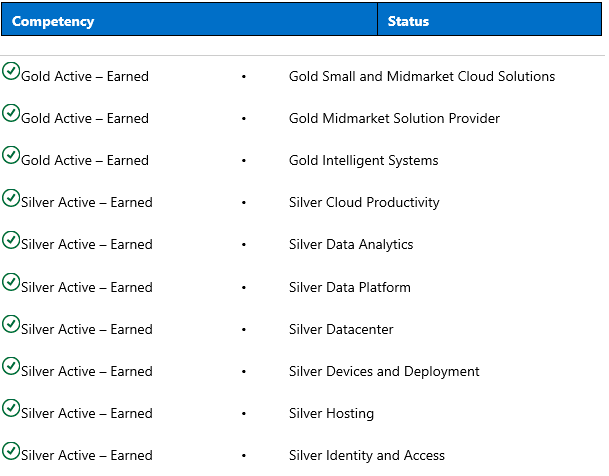The image size is (609, 476).
Task: Click checkmark icon in Silver Data Platform row
Action: [x=11, y=282]
